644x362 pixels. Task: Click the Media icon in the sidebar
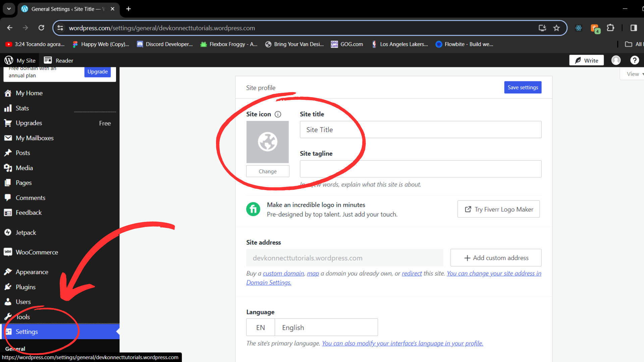8,168
